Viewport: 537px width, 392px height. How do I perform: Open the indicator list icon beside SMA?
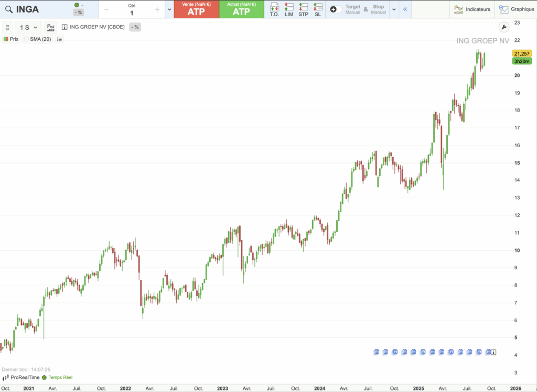tap(59, 39)
